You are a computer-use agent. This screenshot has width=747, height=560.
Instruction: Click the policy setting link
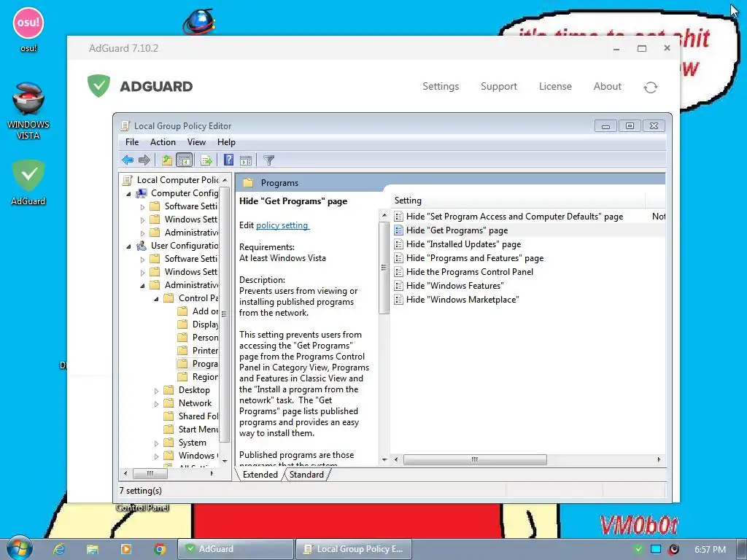(282, 225)
